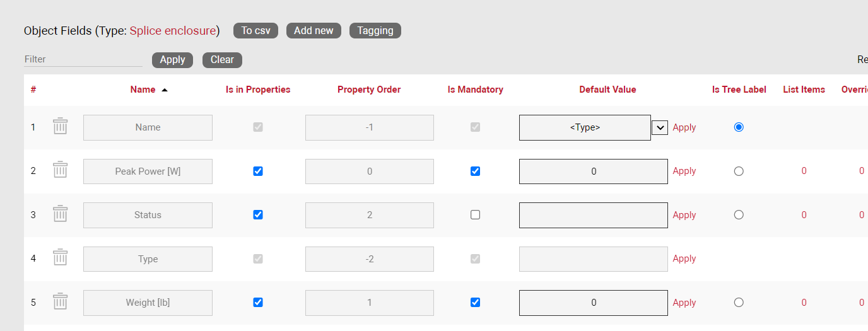
Task: Export fields with To csv button
Action: click(x=255, y=30)
